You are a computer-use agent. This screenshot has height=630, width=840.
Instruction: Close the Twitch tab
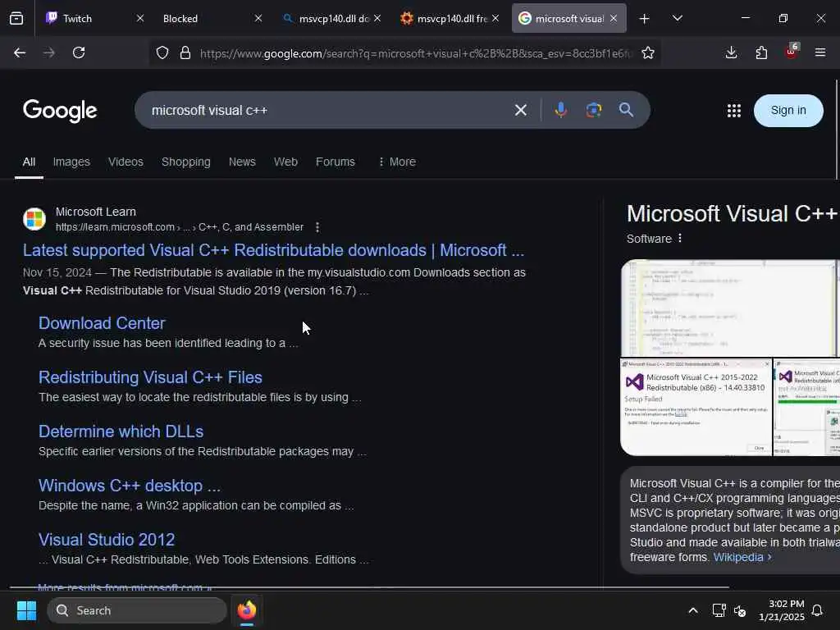[139, 18]
